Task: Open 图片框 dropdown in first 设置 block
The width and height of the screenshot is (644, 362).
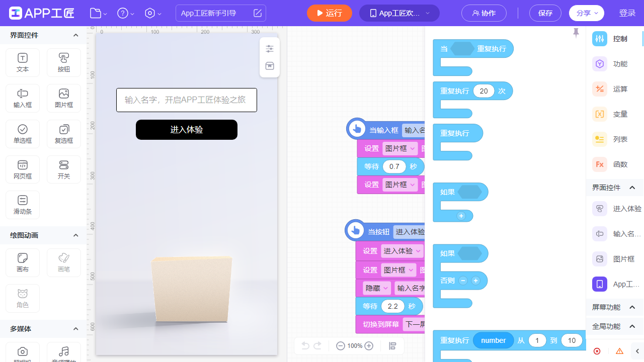Action: [x=399, y=148]
